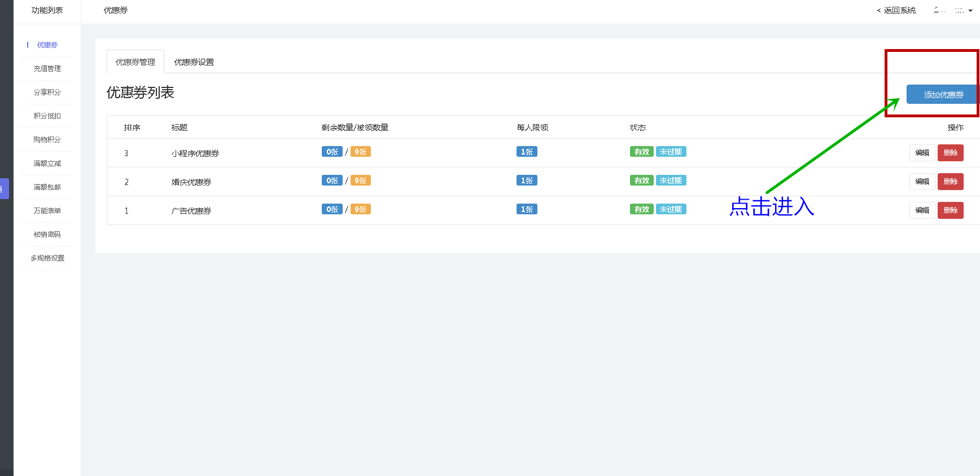Edit the 婚庆优惠券 row
The width and height of the screenshot is (980, 476).
[922, 182]
